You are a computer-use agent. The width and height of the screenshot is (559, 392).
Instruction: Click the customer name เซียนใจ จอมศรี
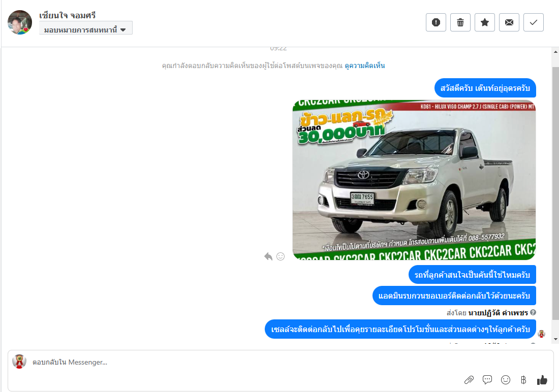[x=68, y=15]
